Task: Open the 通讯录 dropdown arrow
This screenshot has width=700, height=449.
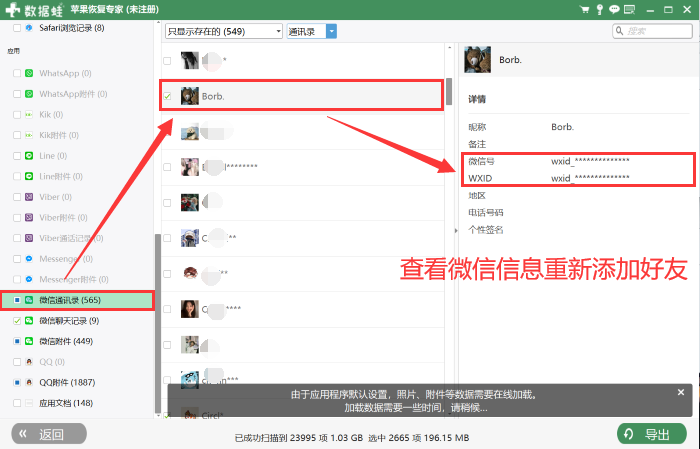Action: 331,31
